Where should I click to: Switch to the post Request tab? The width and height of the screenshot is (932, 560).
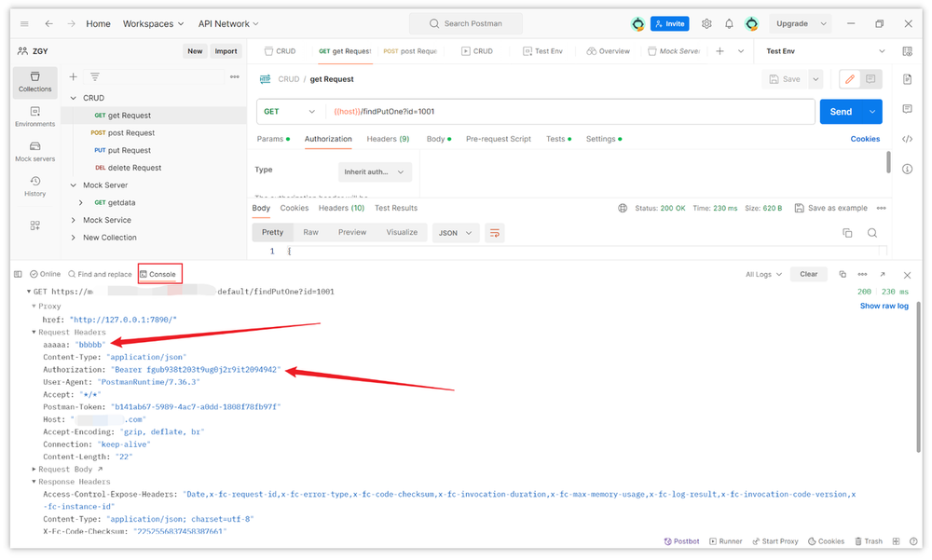coord(410,51)
